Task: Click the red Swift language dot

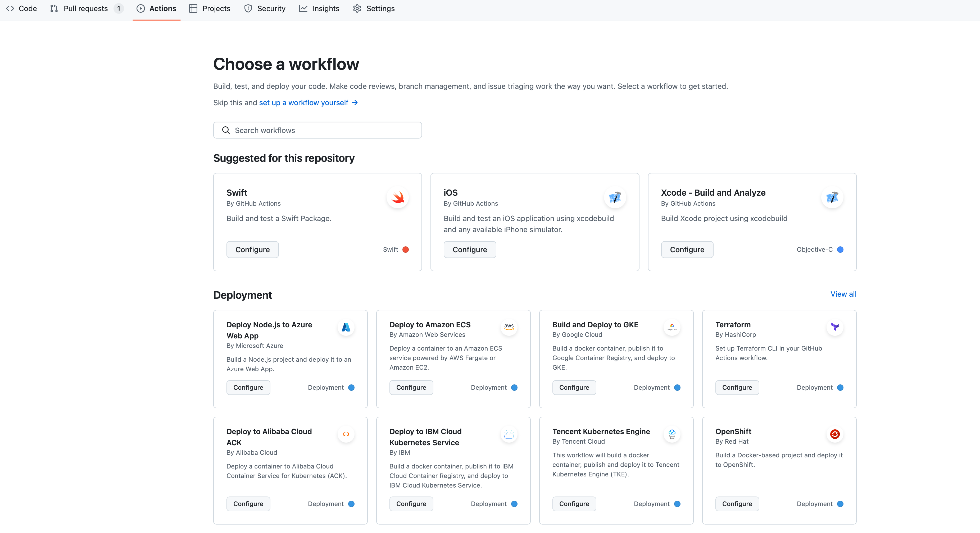Action: tap(406, 249)
